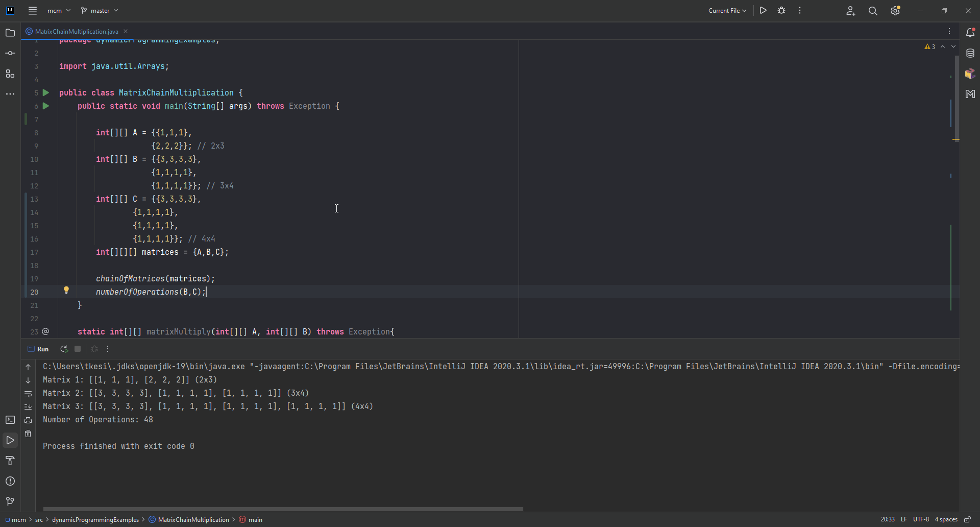The image size is (980, 527).
Task: Open more run actions menu
Action: coord(800,11)
